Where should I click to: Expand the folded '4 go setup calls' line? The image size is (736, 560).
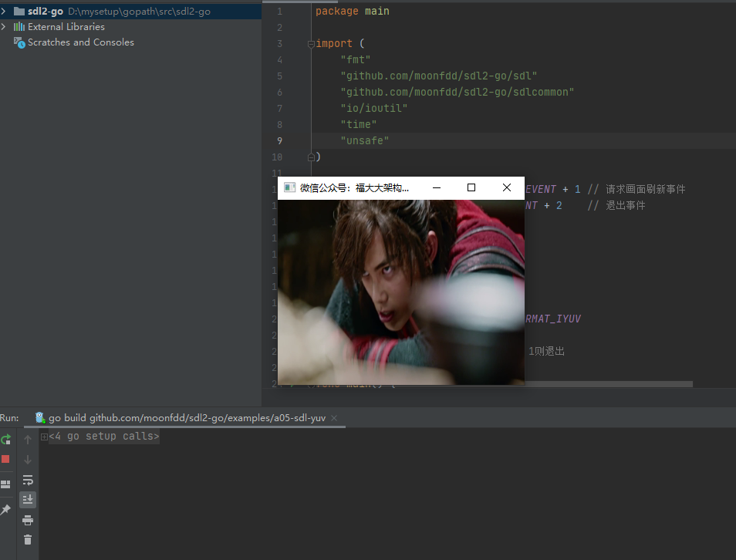coord(44,437)
